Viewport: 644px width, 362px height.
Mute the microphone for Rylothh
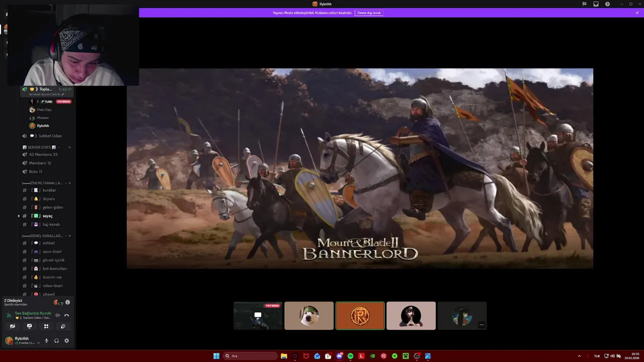pos(46,341)
